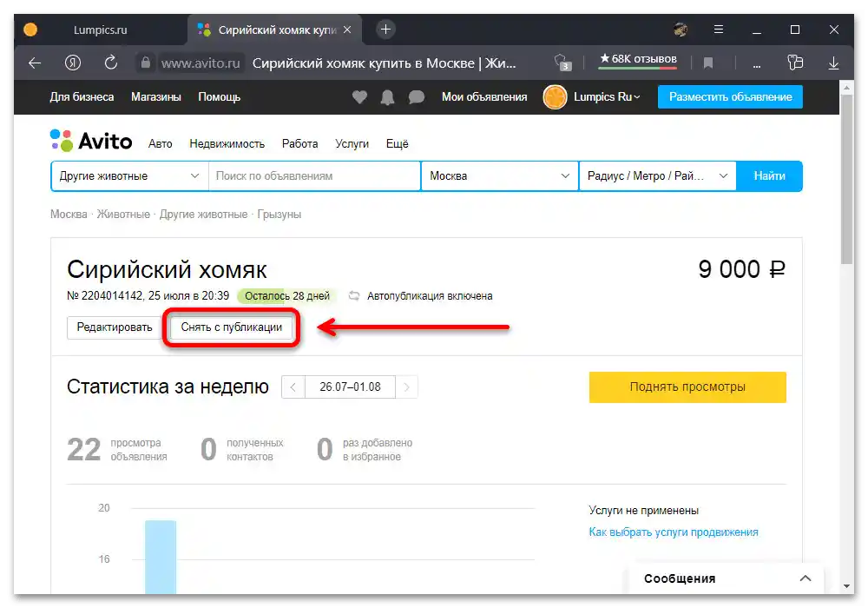The height and width of the screenshot is (608, 868).
Task: Open the Москва location dropdown
Action: pyautogui.click(x=499, y=175)
